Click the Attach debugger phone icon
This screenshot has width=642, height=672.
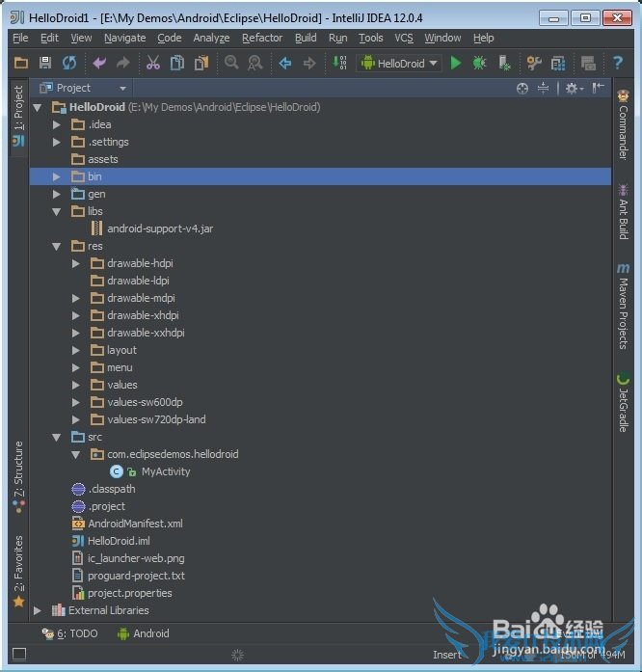(504, 64)
